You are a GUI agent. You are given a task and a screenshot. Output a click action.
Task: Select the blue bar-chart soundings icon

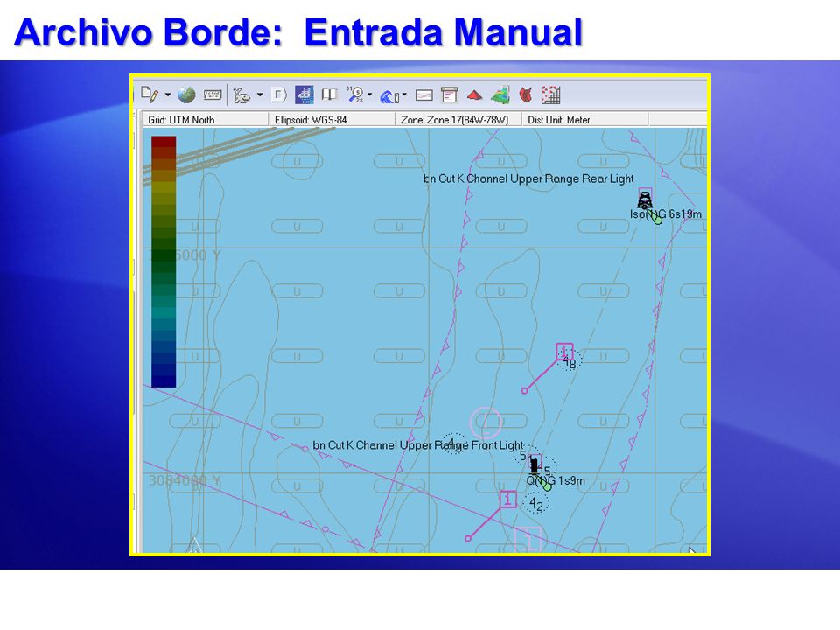click(x=304, y=94)
